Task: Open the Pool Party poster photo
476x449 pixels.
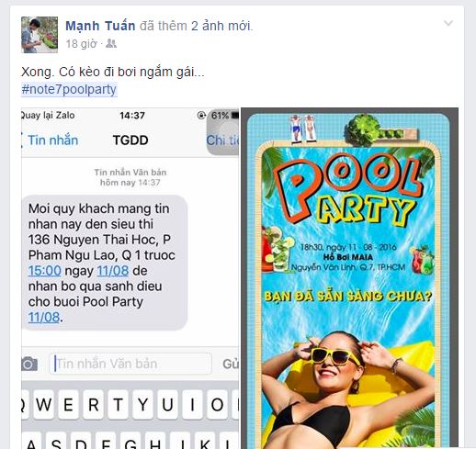Action: (349, 278)
